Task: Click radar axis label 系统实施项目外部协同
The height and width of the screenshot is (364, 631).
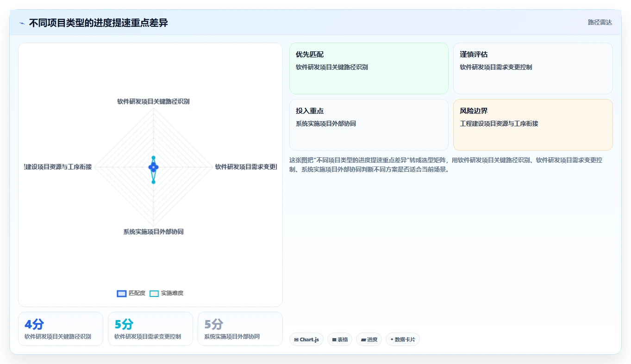Action: [153, 232]
